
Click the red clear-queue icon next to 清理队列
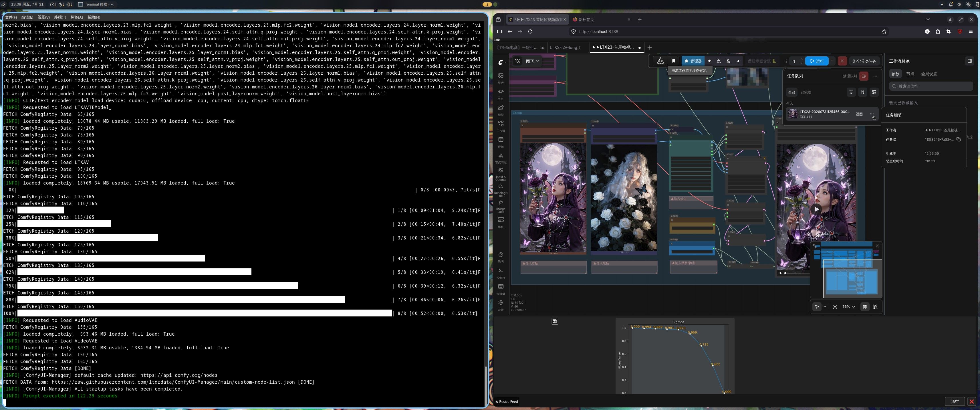[x=864, y=76]
